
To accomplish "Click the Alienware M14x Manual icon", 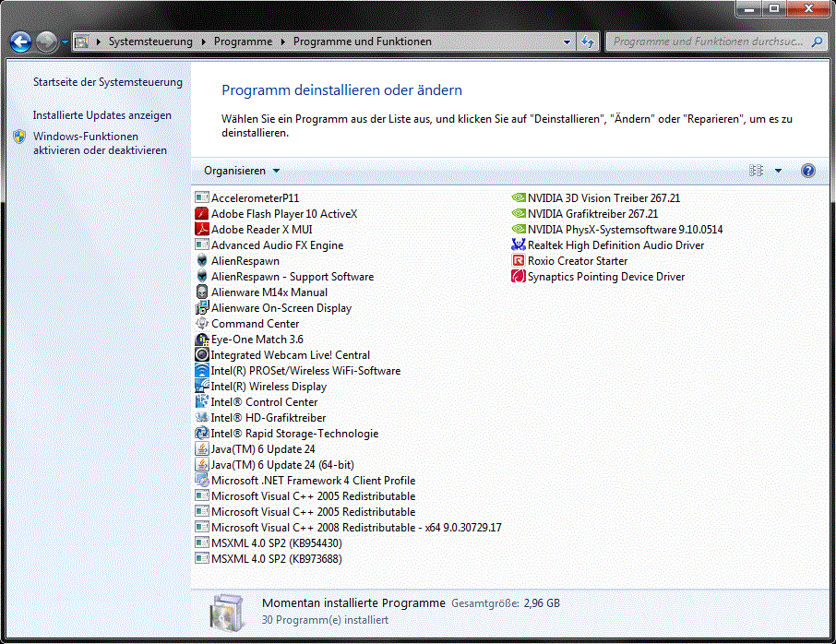I will (201, 292).
